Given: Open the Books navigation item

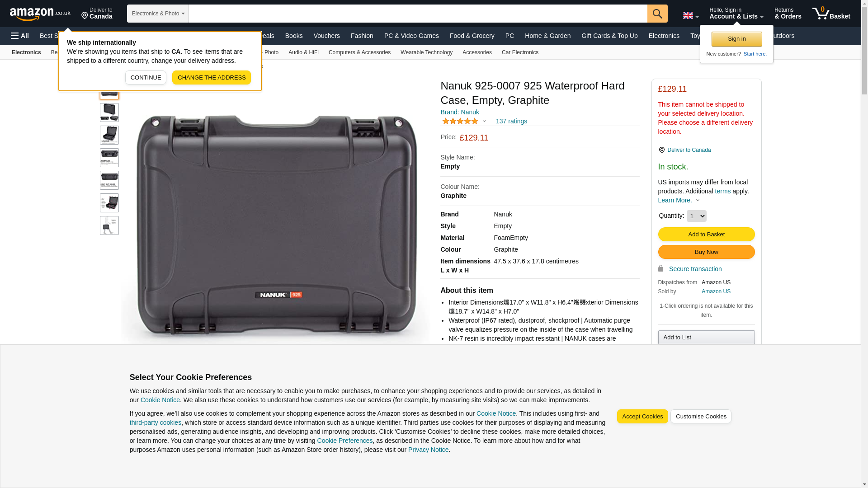Looking at the screenshot, I should click(294, 36).
